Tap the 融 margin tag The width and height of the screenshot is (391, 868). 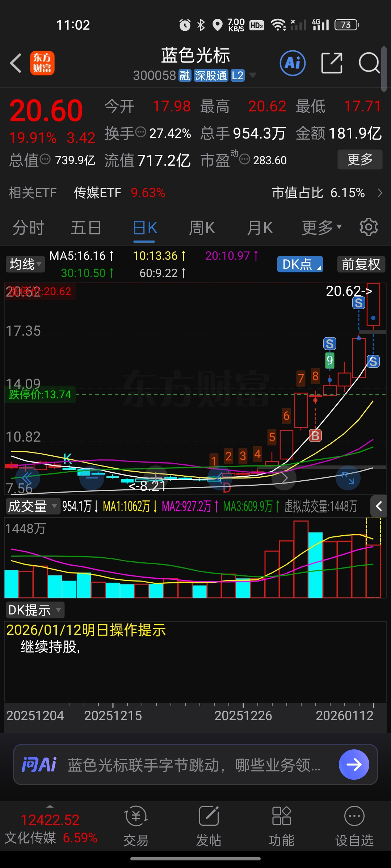185,76
